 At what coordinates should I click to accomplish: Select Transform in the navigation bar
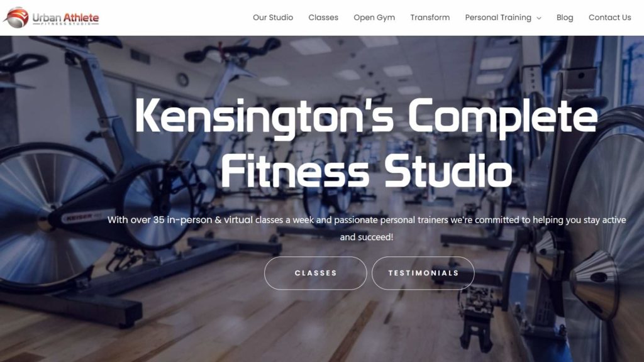click(x=430, y=18)
